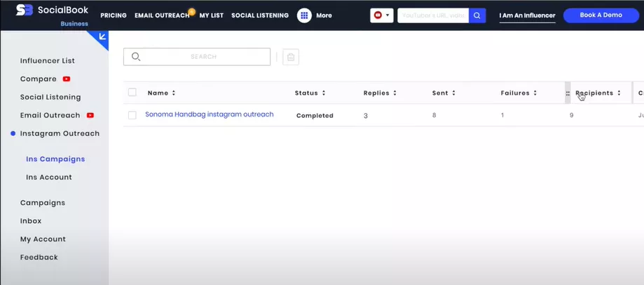Screen dimensions: 644x285
Task: Click the Book A Demo button
Action: point(601,15)
